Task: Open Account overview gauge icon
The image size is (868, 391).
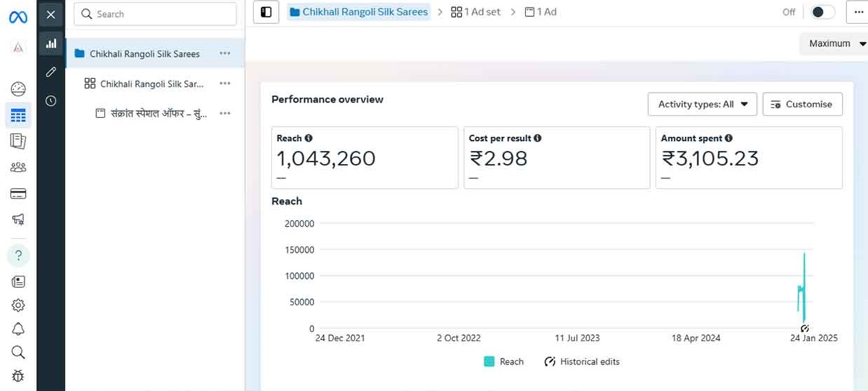Action: 18,89
